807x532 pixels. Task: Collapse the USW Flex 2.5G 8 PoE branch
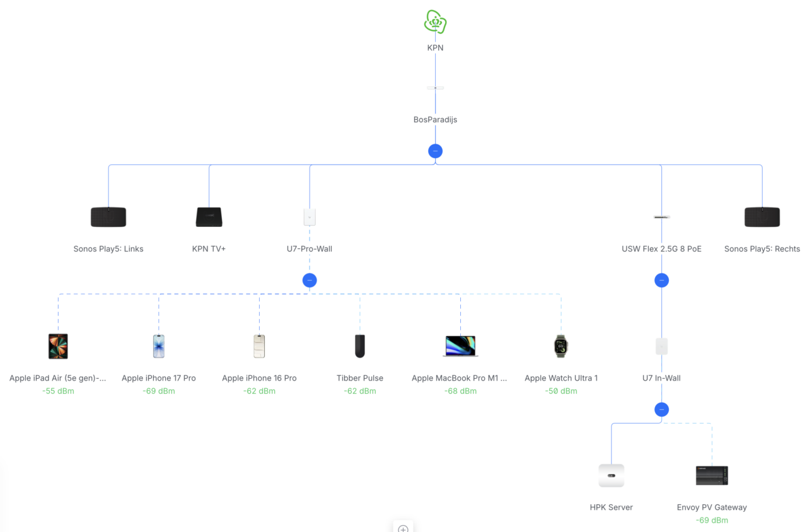661,280
